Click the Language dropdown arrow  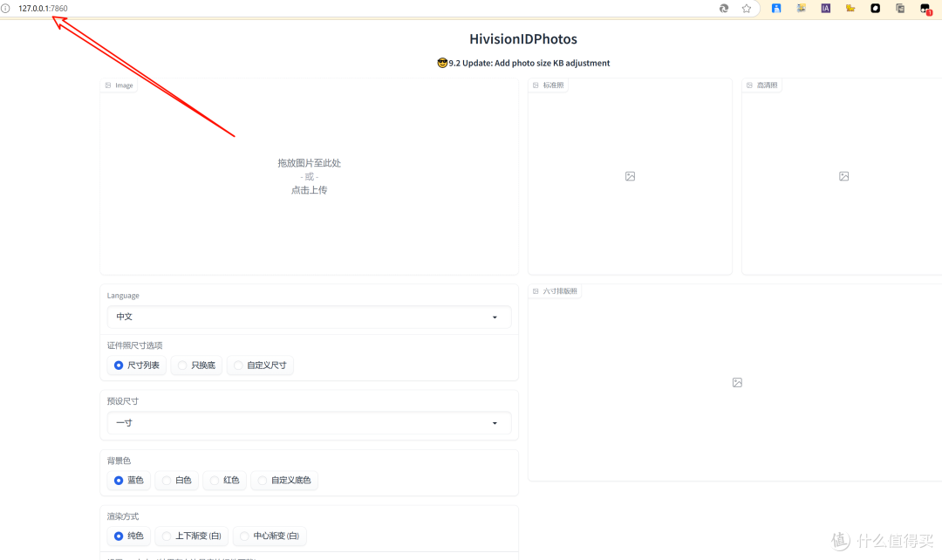tap(495, 318)
